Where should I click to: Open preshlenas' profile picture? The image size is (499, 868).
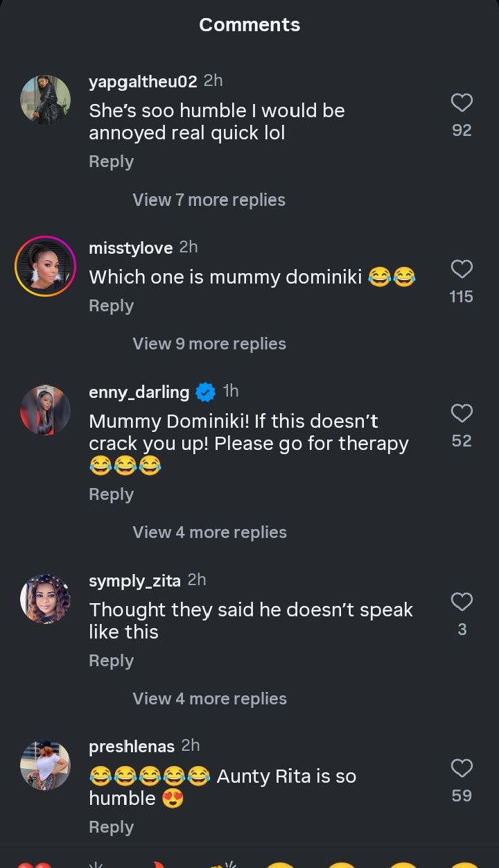(x=46, y=765)
